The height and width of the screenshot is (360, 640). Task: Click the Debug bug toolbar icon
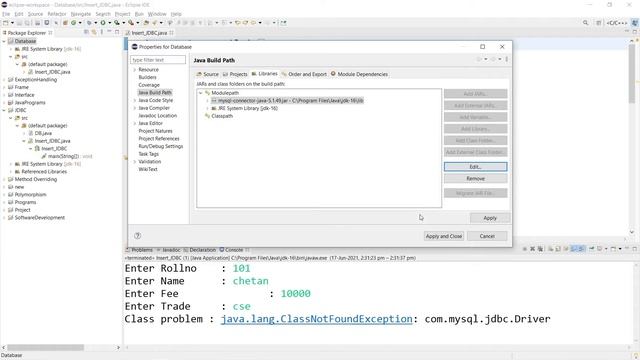(x=89, y=23)
